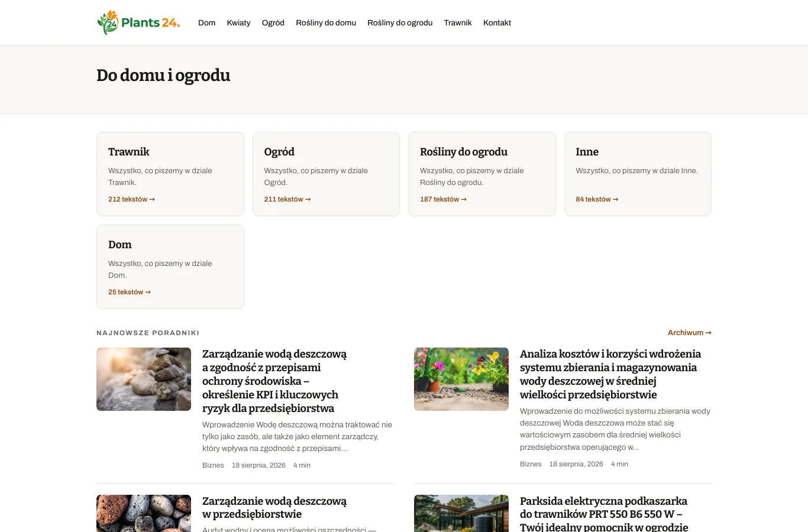Open the garden house article thumbnail

[461, 513]
